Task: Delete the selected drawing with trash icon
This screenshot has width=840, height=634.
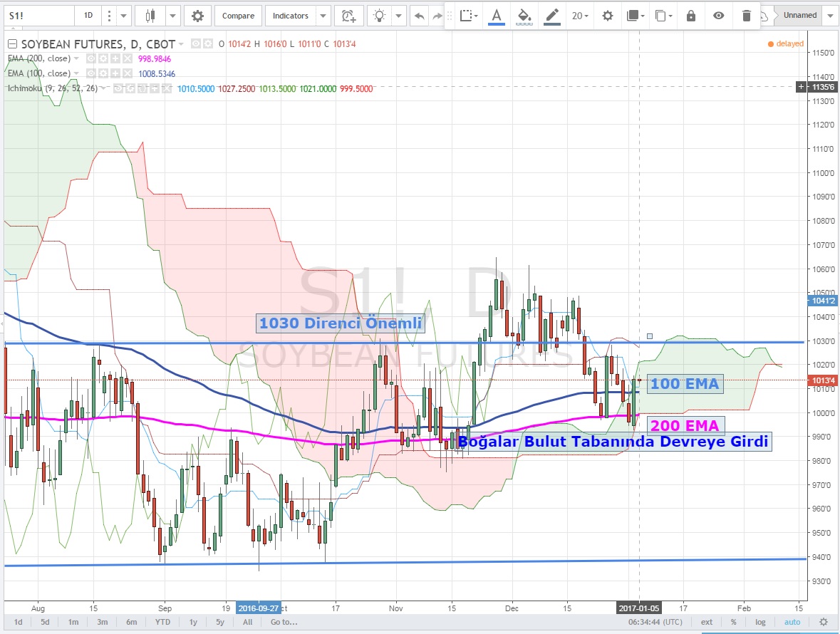Action: pyautogui.click(x=746, y=16)
